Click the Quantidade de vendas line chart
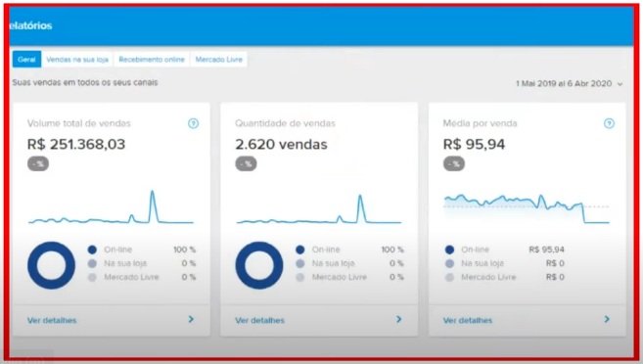 319,209
